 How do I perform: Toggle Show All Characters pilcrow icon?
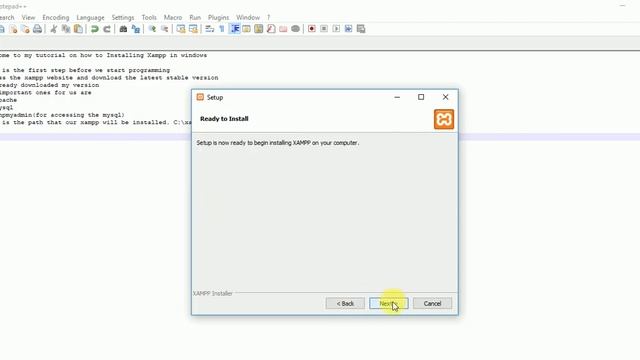point(222,29)
